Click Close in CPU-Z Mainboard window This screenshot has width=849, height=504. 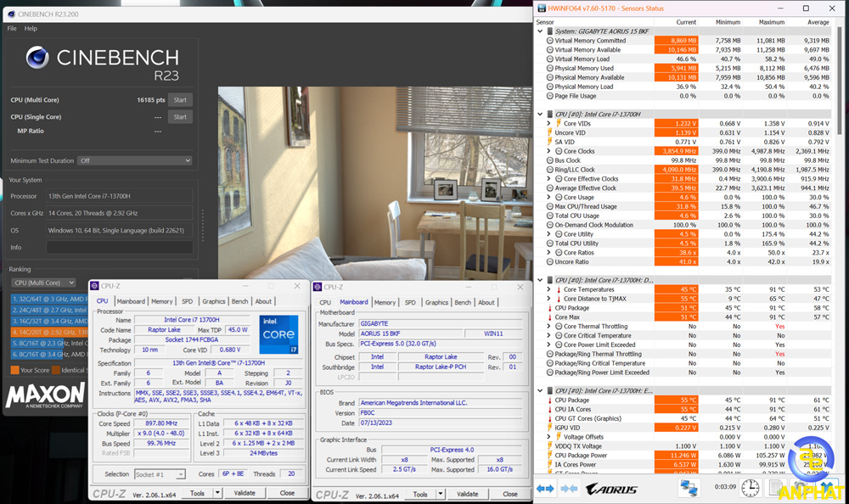pos(509,495)
